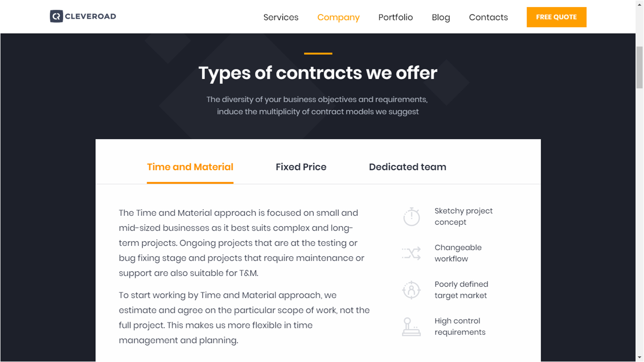Image resolution: width=644 pixels, height=362 pixels.
Task: Click the Cleveroad logo icon
Action: point(56,16)
